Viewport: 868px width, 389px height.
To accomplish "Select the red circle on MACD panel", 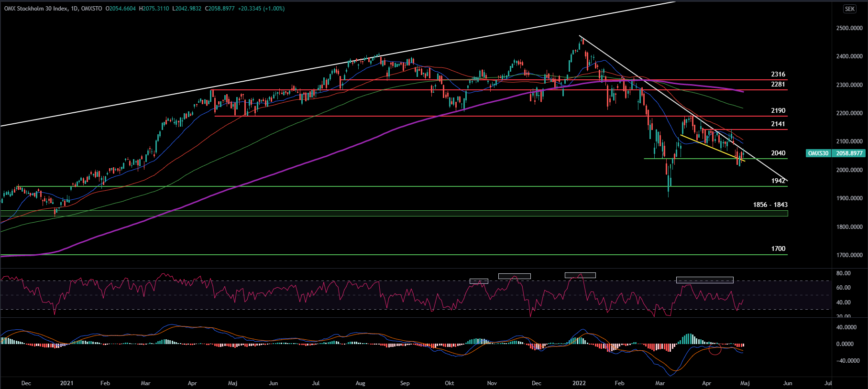I will [715, 349].
